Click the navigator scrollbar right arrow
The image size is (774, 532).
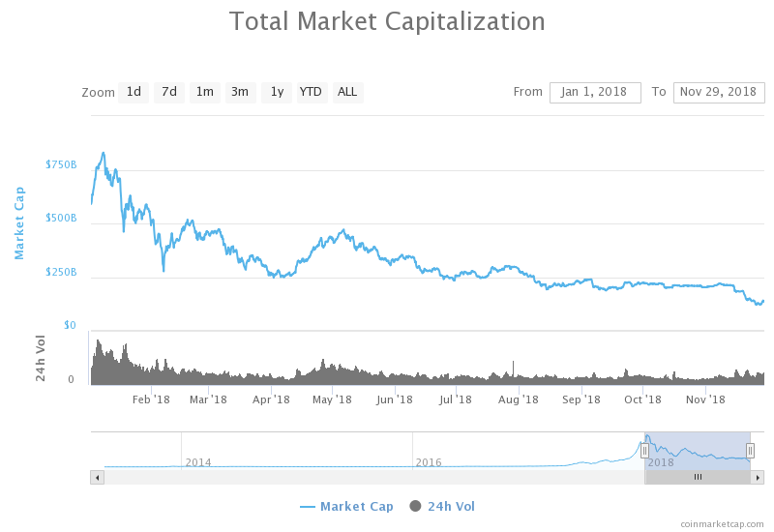pos(758,477)
